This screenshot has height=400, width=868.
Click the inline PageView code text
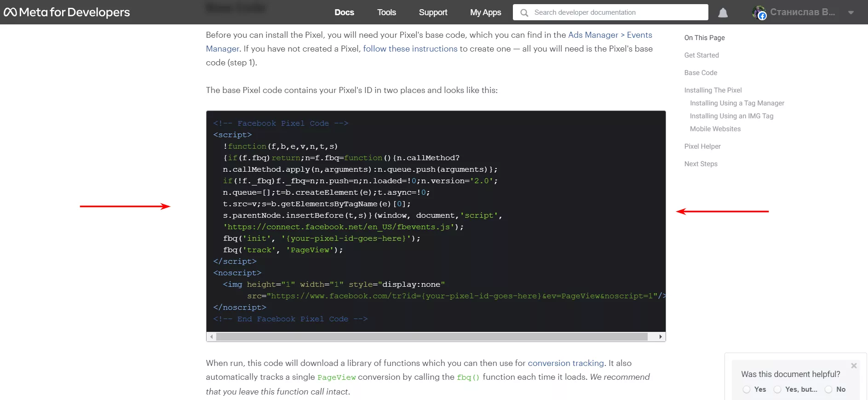point(336,377)
